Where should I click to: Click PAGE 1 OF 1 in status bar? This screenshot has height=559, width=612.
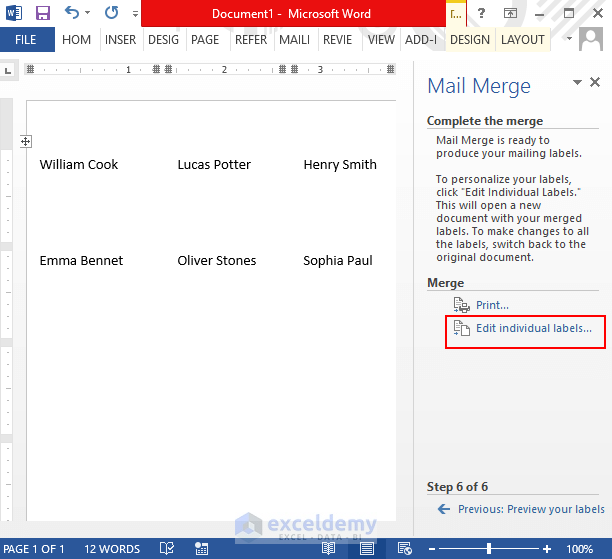click(34, 549)
